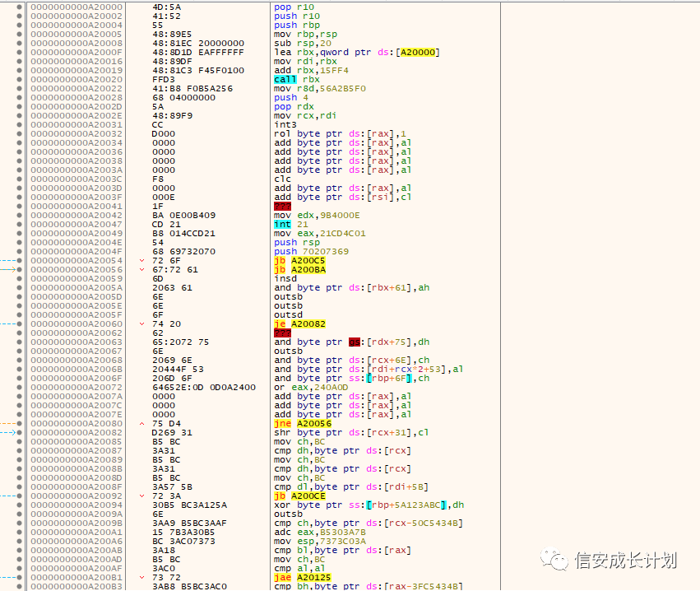Select the 'sub rsp,20' instruction

point(303,44)
